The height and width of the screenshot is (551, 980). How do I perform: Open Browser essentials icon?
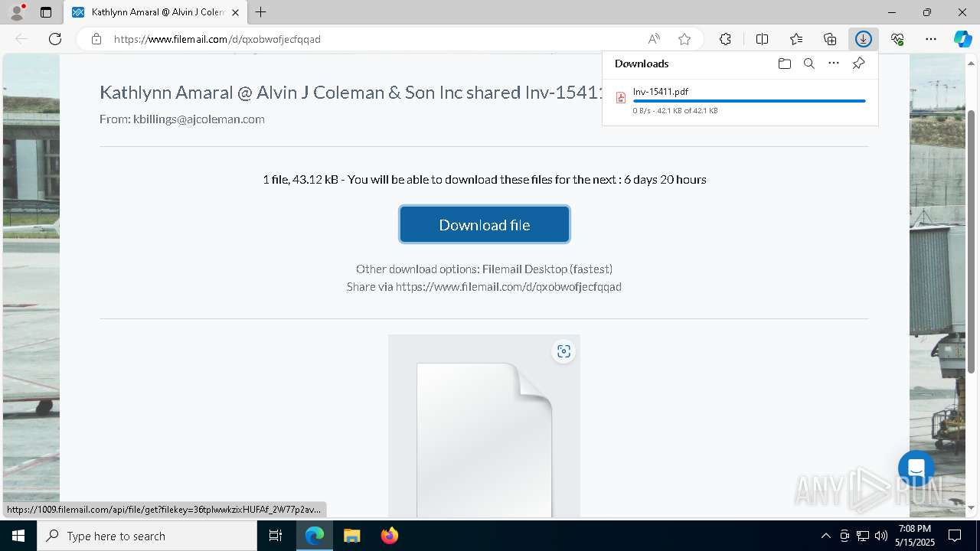tap(897, 39)
